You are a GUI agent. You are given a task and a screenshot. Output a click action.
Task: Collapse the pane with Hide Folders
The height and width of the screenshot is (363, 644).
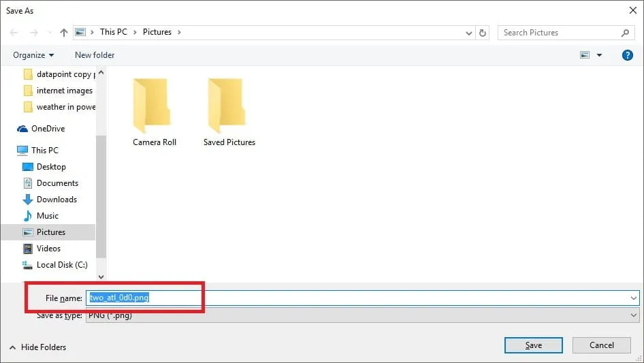coord(38,347)
